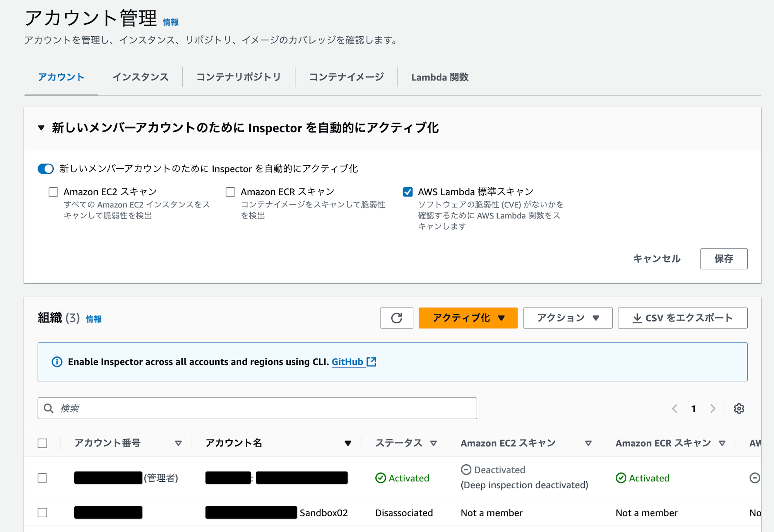Check the Amazon ECR スキャン checkbox
The width and height of the screenshot is (774, 532).
[x=231, y=192]
